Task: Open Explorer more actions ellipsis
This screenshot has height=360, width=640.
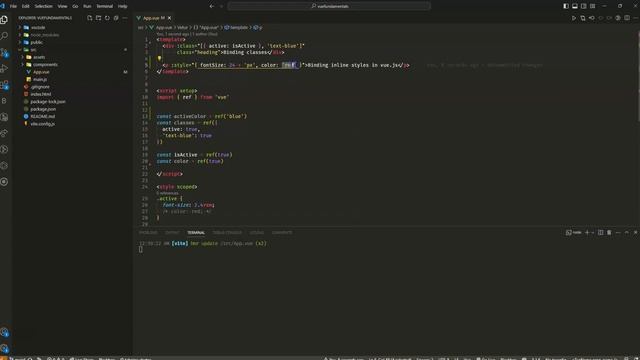Action: click(125, 18)
